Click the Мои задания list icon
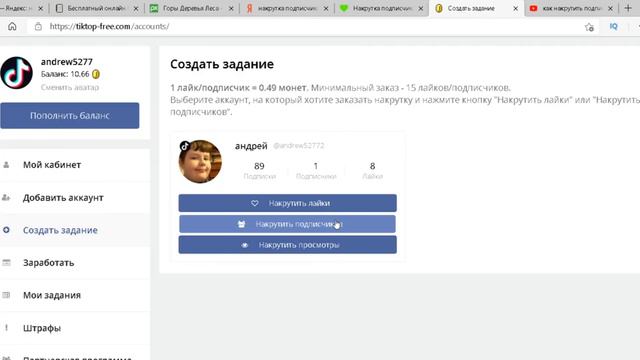640x360 pixels. 6,295
